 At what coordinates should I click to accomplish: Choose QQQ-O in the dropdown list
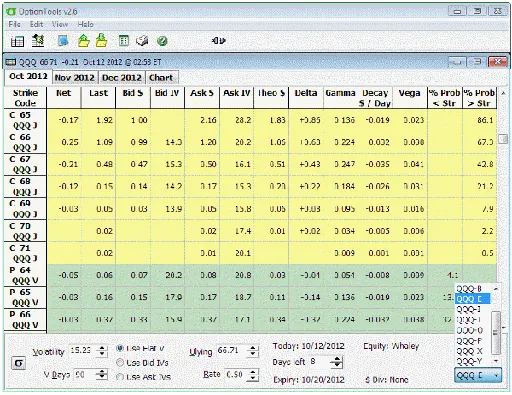tap(472, 331)
